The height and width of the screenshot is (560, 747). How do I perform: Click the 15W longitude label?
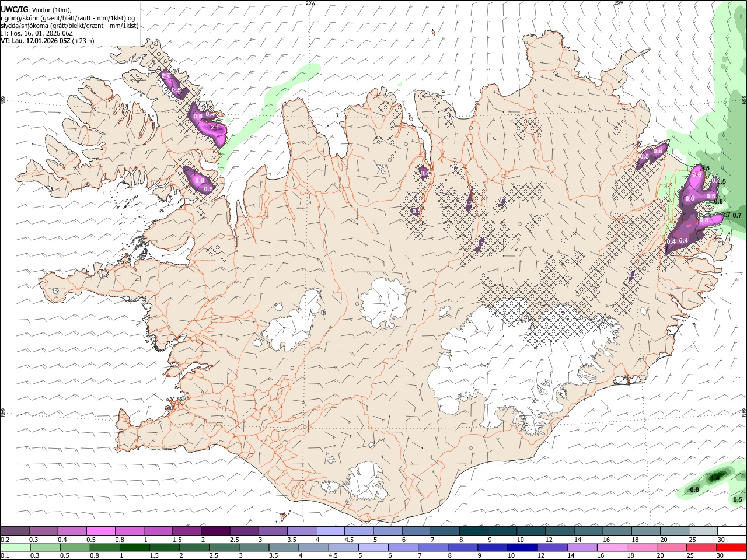(618, 3)
